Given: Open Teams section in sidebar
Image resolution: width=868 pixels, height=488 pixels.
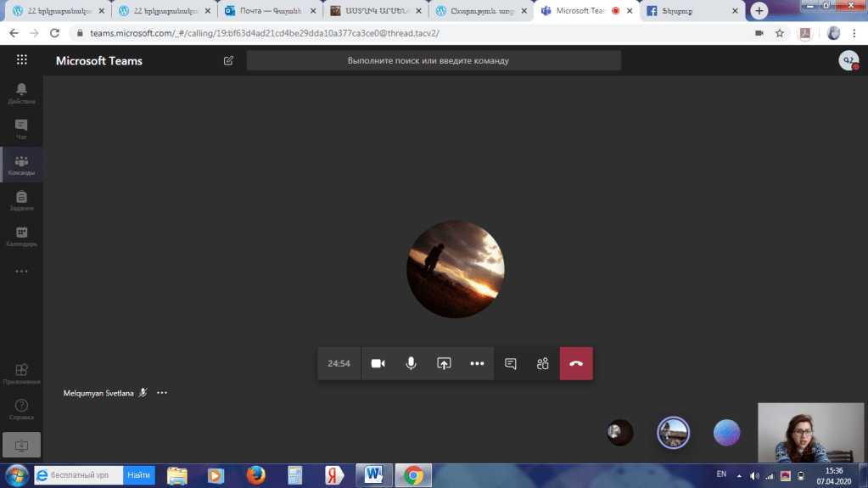Looking at the screenshot, I should click(x=21, y=165).
